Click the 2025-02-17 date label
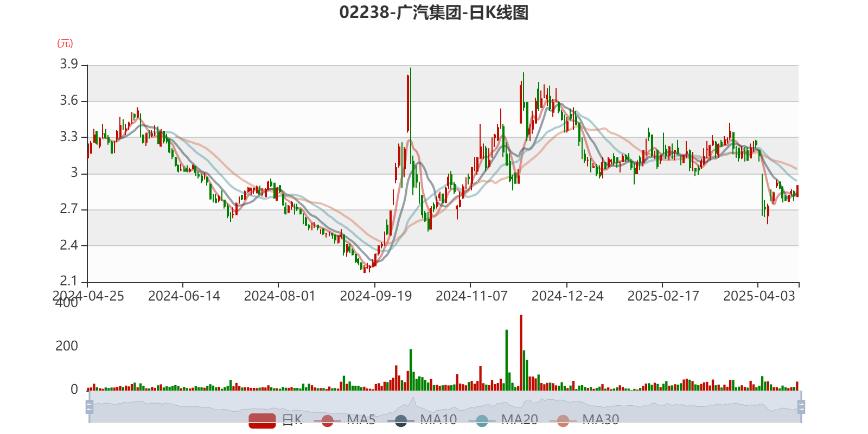This screenshot has width=868, height=434. pyautogui.click(x=663, y=296)
